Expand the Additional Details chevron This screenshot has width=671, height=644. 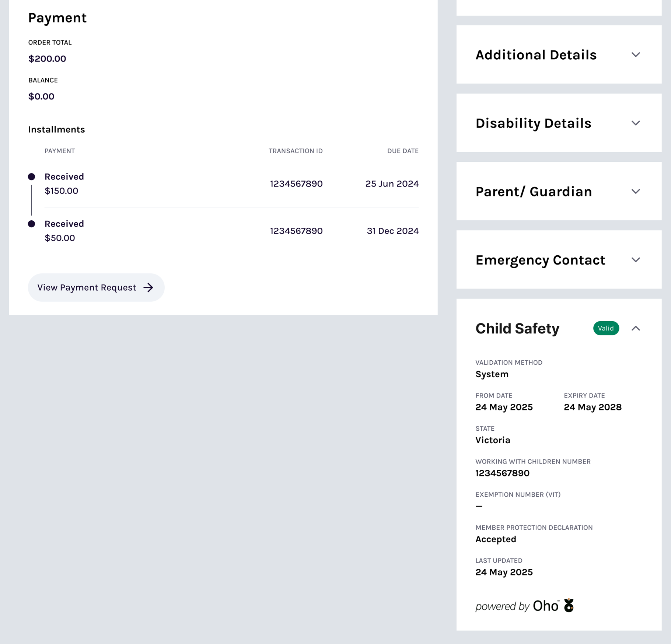[635, 55]
